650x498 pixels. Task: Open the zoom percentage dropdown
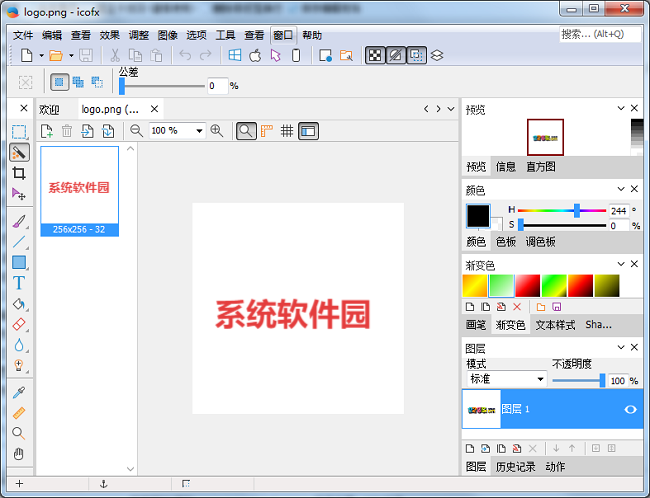pyautogui.click(x=200, y=131)
